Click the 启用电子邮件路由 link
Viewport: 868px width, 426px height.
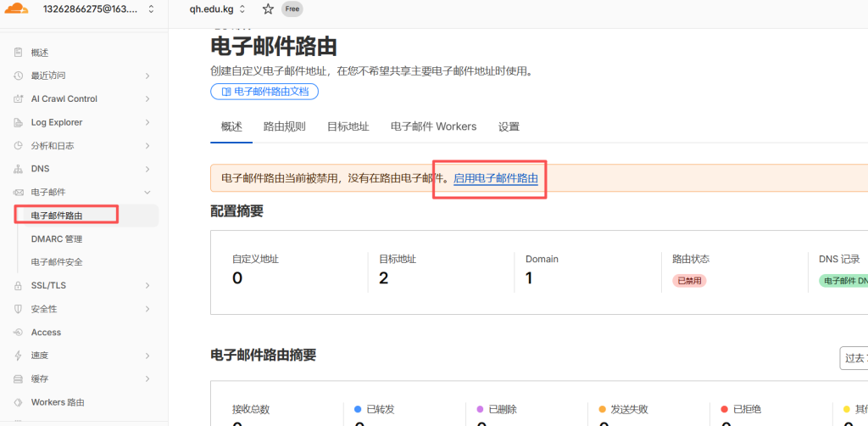click(x=495, y=179)
